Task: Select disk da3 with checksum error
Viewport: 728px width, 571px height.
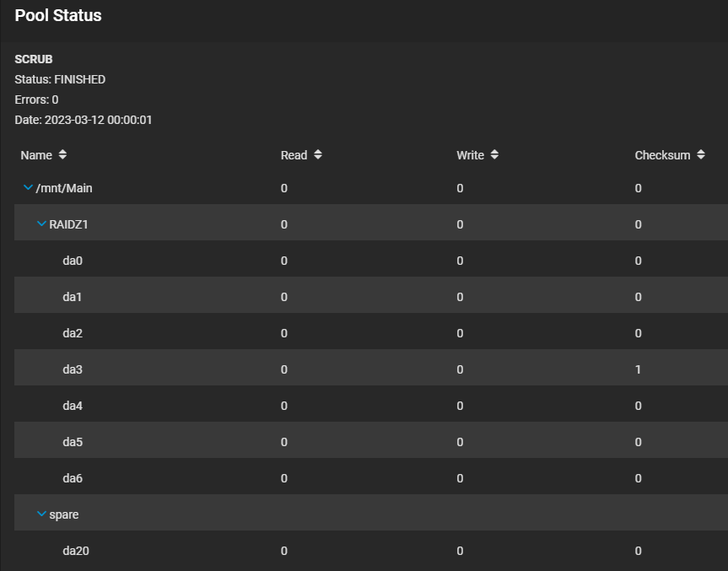Action: [73, 369]
